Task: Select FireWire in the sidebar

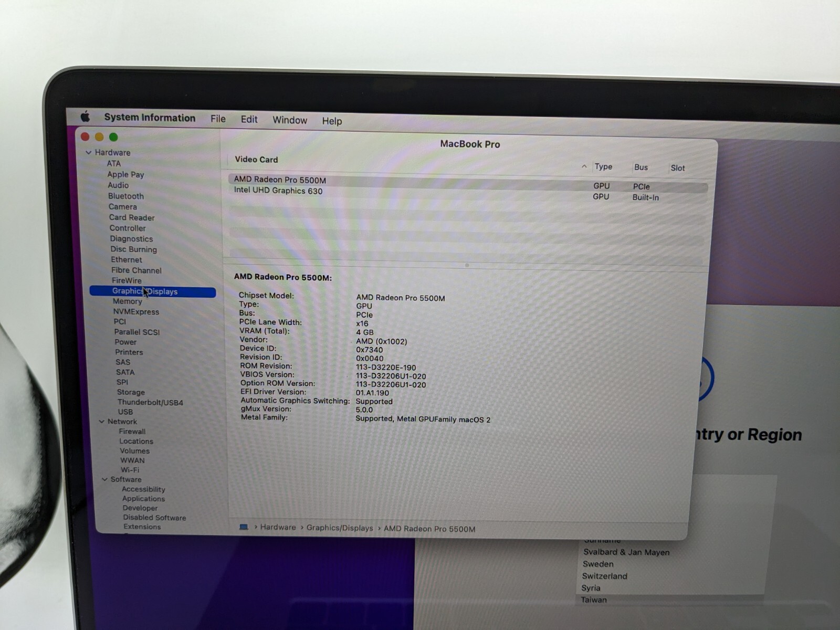Action: coord(127,280)
